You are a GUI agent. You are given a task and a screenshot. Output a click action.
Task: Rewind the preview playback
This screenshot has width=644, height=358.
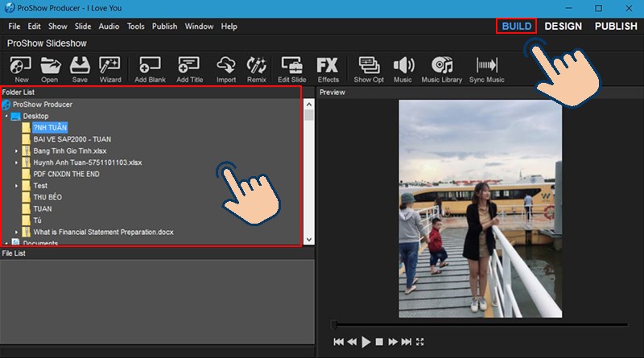pos(352,342)
